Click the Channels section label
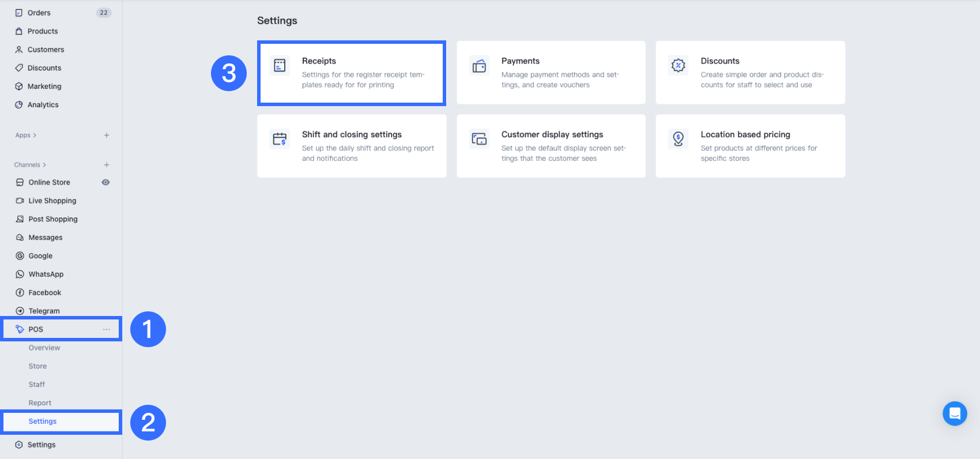Screen dimensions: 980x459 click(27, 165)
